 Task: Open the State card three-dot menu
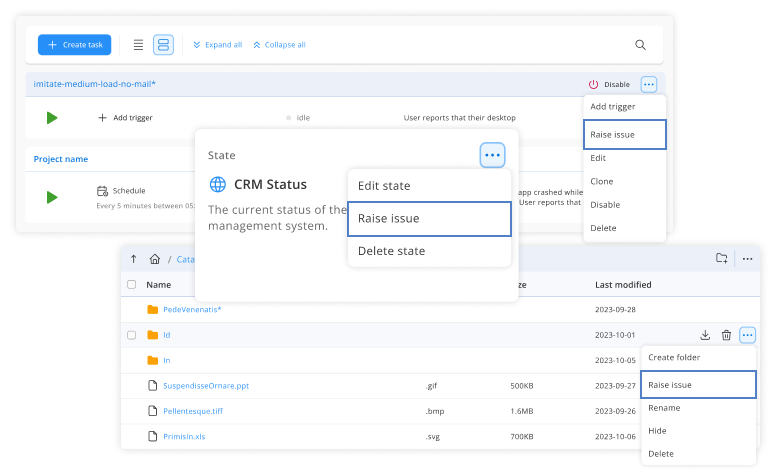pyautogui.click(x=492, y=155)
